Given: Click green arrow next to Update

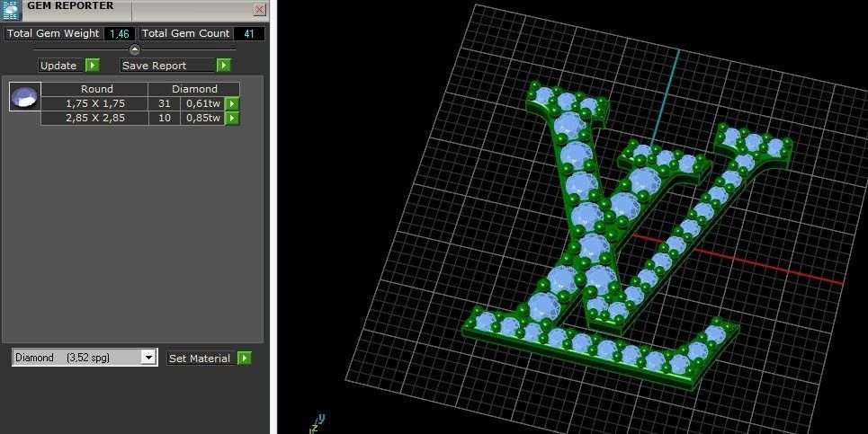Looking at the screenshot, I should 93,66.
